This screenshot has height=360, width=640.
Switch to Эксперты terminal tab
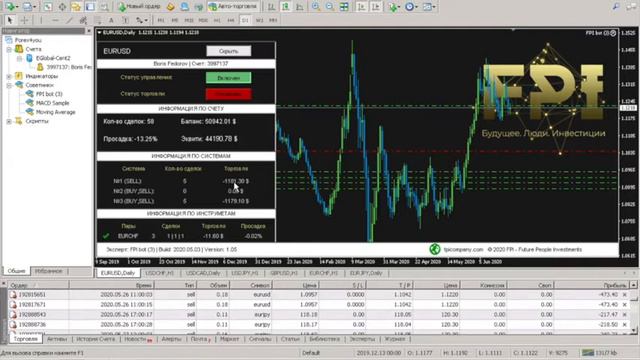pos(362,339)
